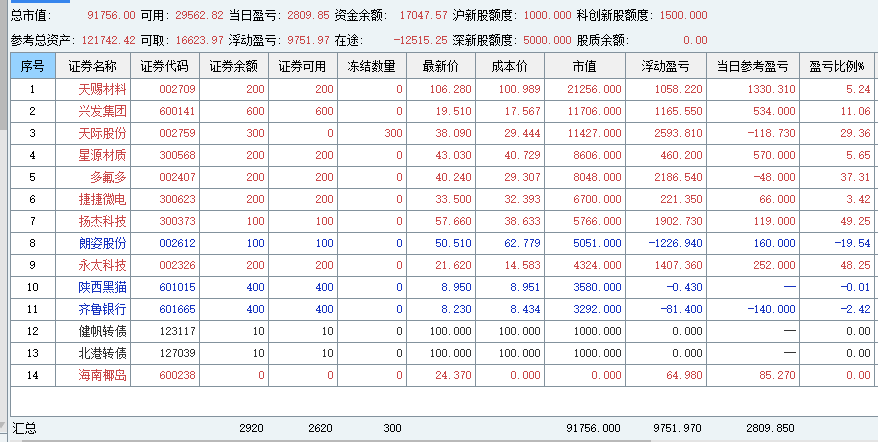Sort by the 序号 column header
The height and width of the screenshot is (442, 878).
pos(33,66)
